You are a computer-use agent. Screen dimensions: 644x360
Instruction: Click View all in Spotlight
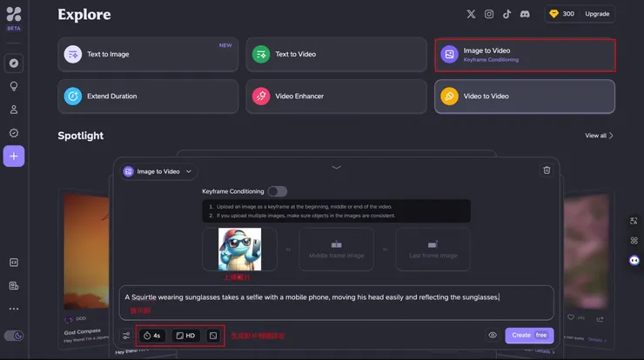point(599,136)
